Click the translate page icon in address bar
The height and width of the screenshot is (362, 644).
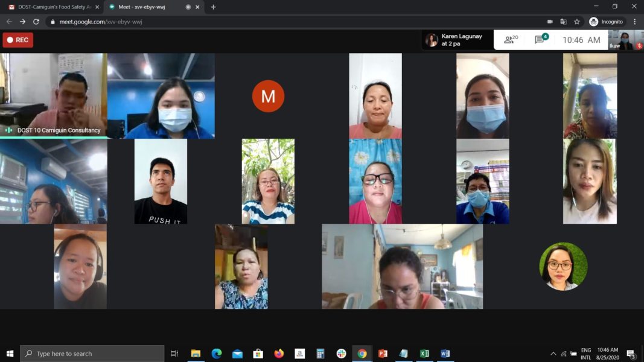tap(564, 22)
